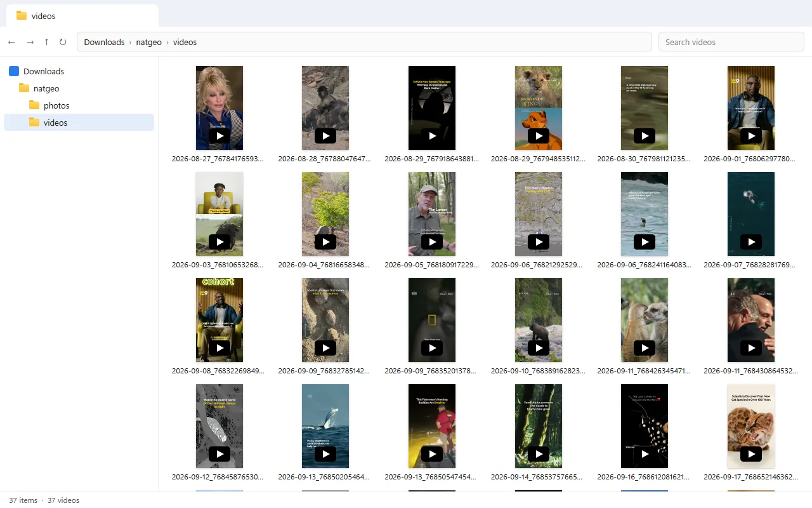Image resolution: width=812 pixels, height=508 pixels.
Task: Click the 37 videos status text
Action: 63,500
